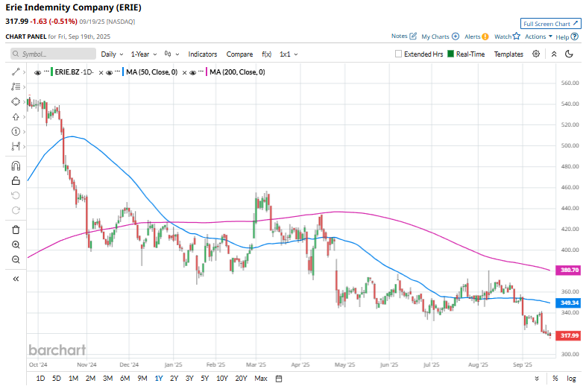The height and width of the screenshot is (392, 586).
Task: Switch to dark mode moon icon
Action: click(570, 54)
